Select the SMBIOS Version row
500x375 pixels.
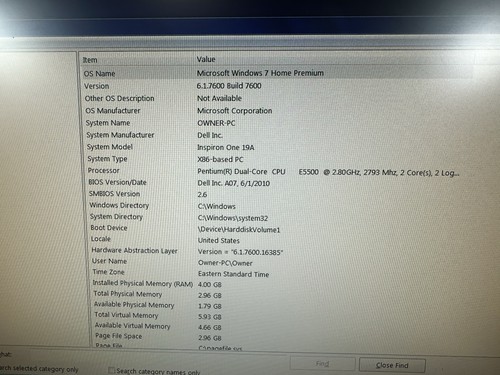(114, 194)
